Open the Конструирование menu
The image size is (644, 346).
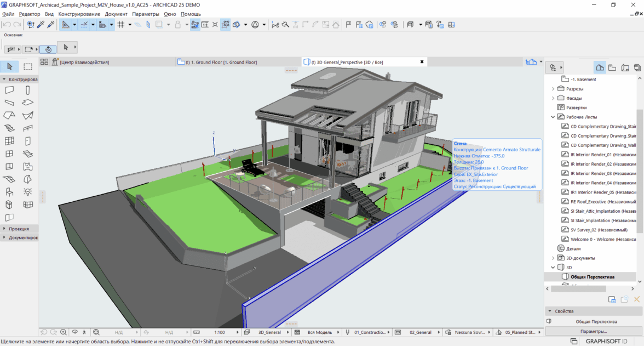(79, 14)
